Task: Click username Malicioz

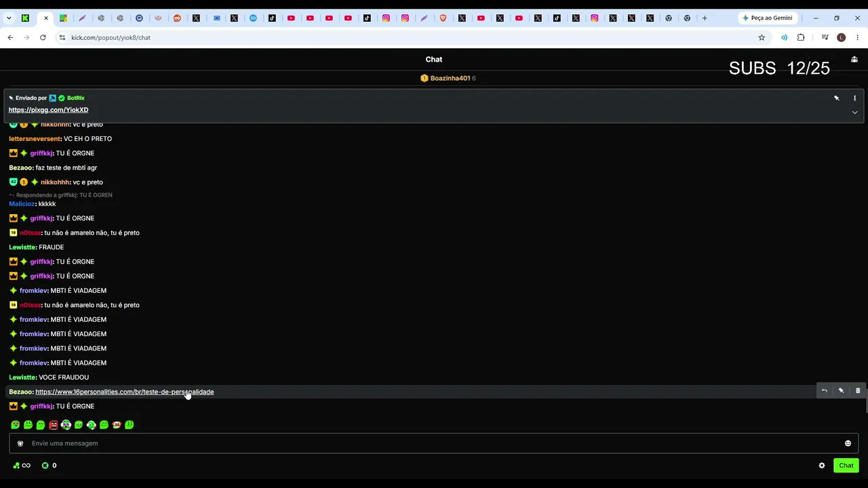Action: [x=22, y=204]
